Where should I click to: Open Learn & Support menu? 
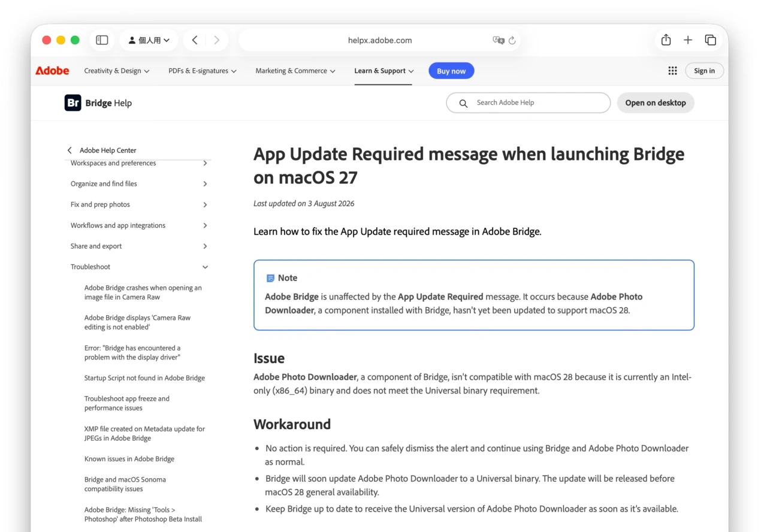tap(383, 71)
